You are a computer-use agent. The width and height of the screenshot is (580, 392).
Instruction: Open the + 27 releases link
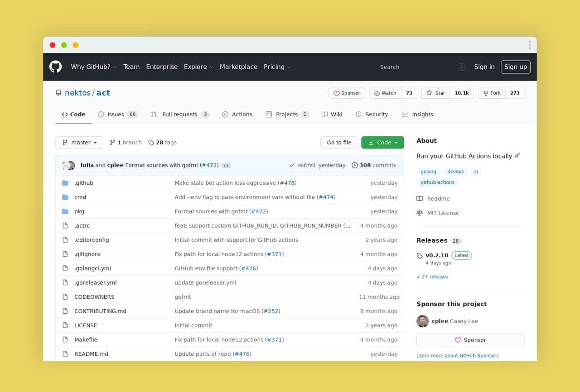click(x=432, y=277)
